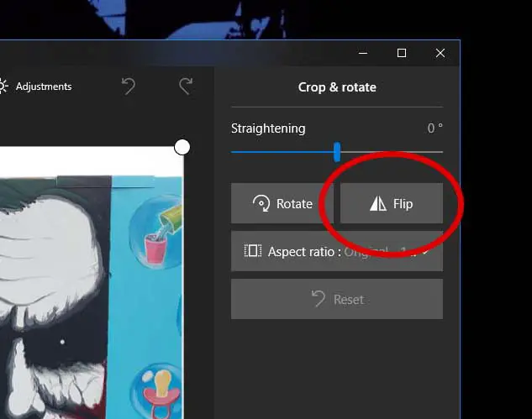Screen dimensions: 532x419
Task: Click the redo arrow icon
Action: click(x=186, y=86)
